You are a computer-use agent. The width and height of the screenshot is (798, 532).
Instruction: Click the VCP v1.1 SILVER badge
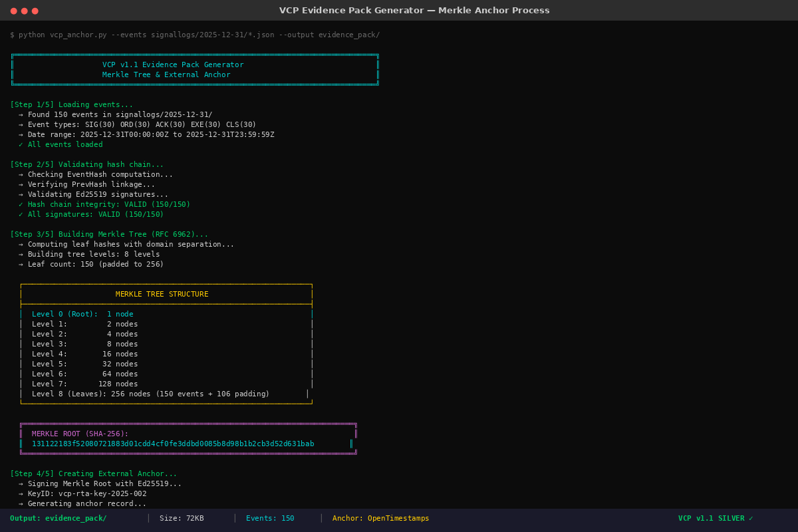pos(716,518)
